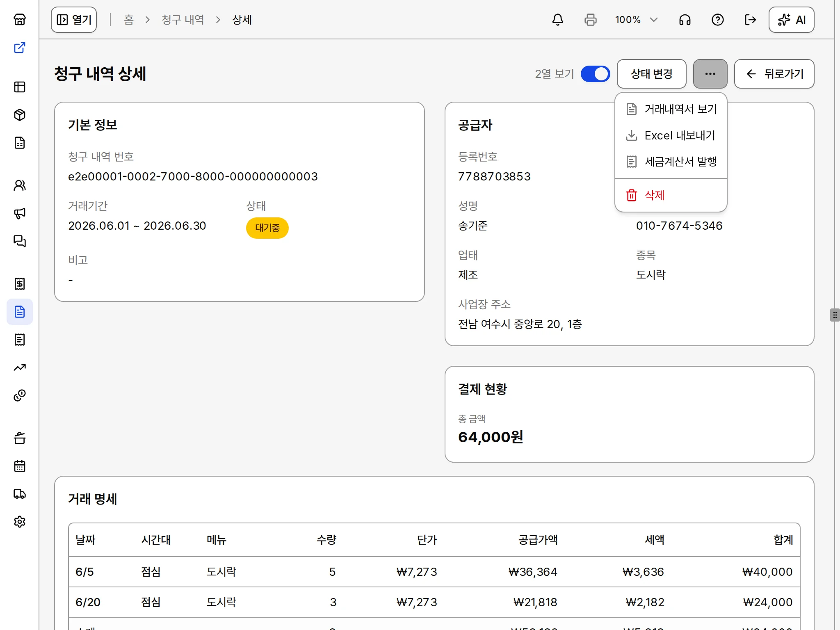Open the table layout sidebar icon
This screenshot has height=630, width=840.
pyautogui.click(x=20, y=87)
